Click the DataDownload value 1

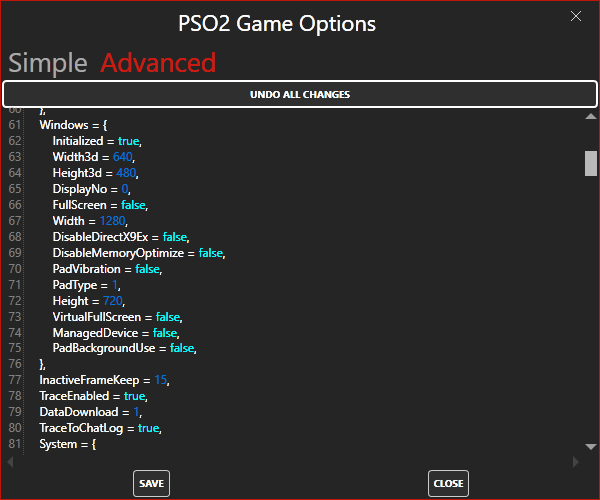[136, 412]
